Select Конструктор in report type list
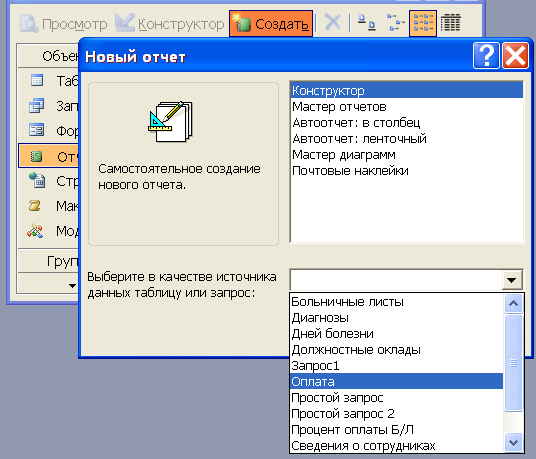The height and width of the screenshot is (459, 536). click(x=407, y=91)
